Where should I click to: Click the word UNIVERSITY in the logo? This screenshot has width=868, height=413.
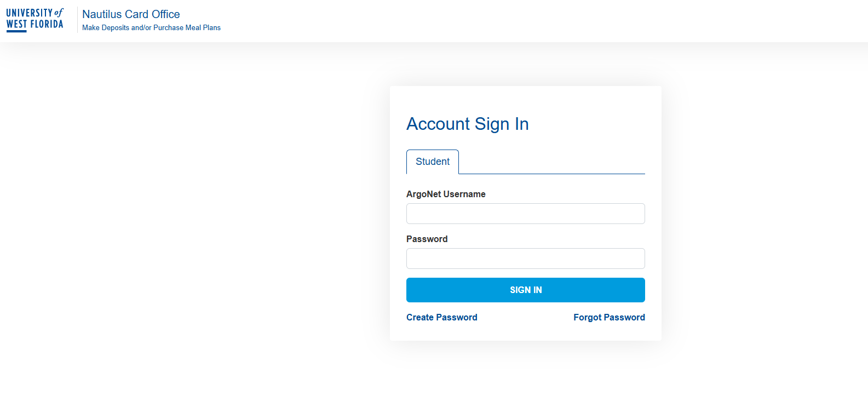[29, 13]
